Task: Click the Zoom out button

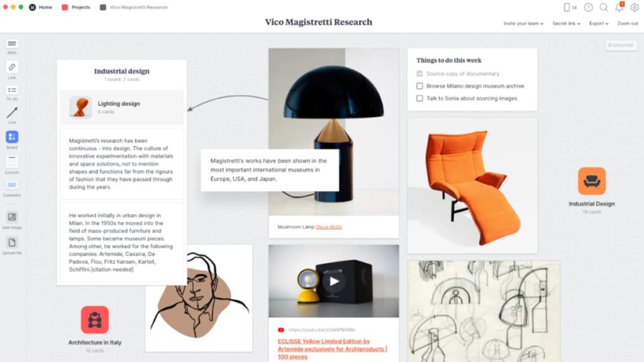Action: click(628, 23)
